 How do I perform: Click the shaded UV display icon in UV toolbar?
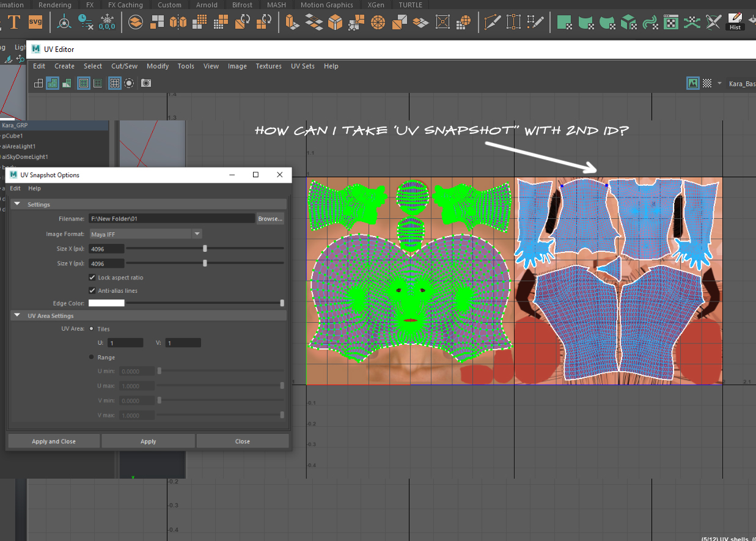click(66, 83)
